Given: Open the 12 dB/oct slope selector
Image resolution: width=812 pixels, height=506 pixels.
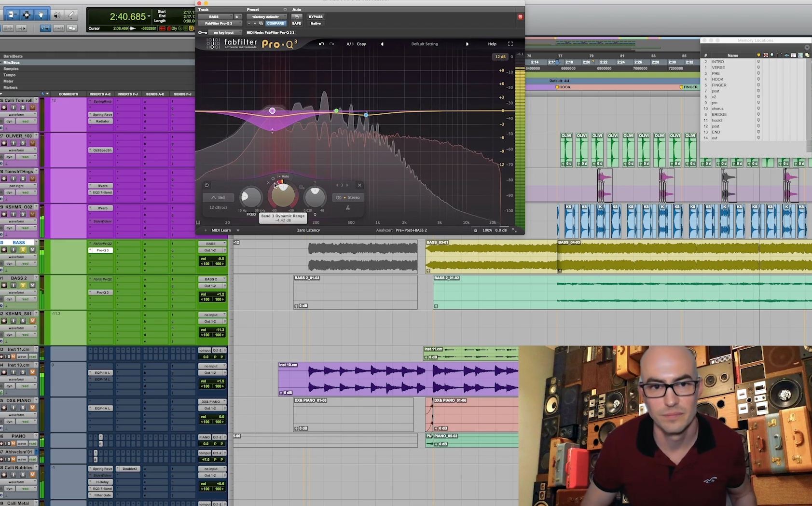Looking at the screenshot, I should pyautogui.click(x=218, y=207).
